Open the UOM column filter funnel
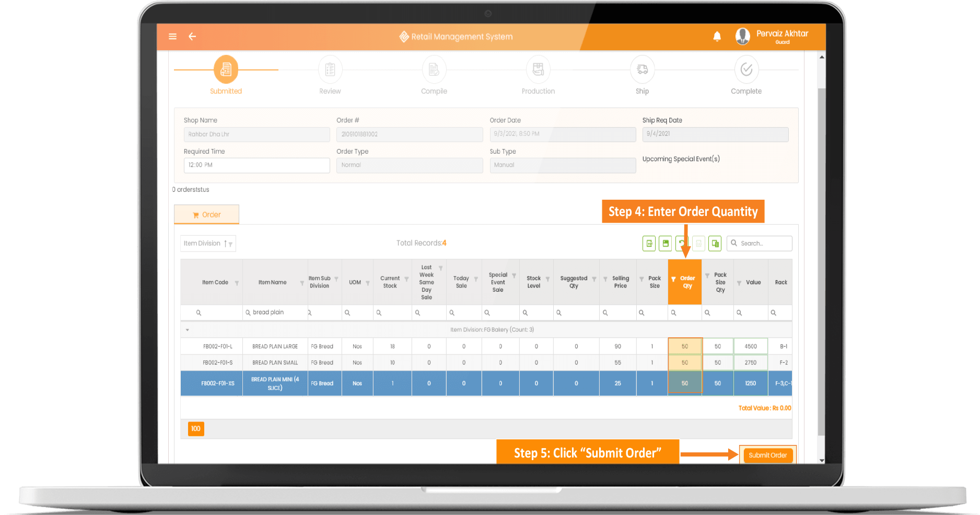 [368, 283]
